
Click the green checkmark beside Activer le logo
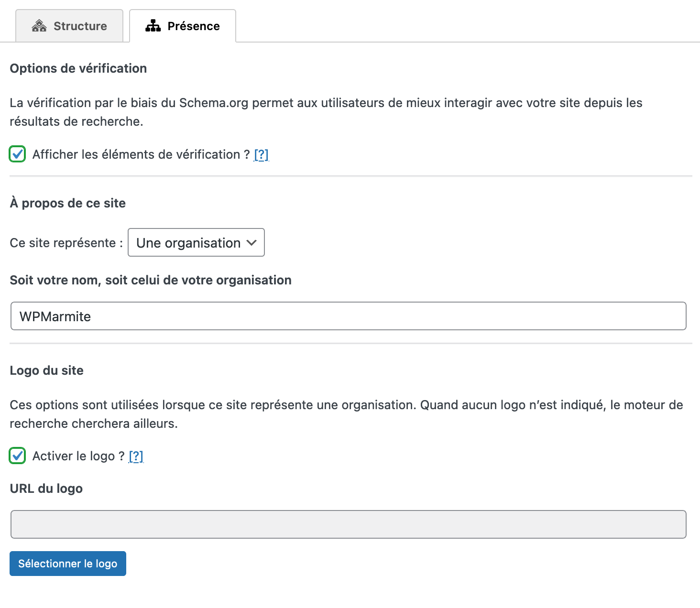coord(17,456)
